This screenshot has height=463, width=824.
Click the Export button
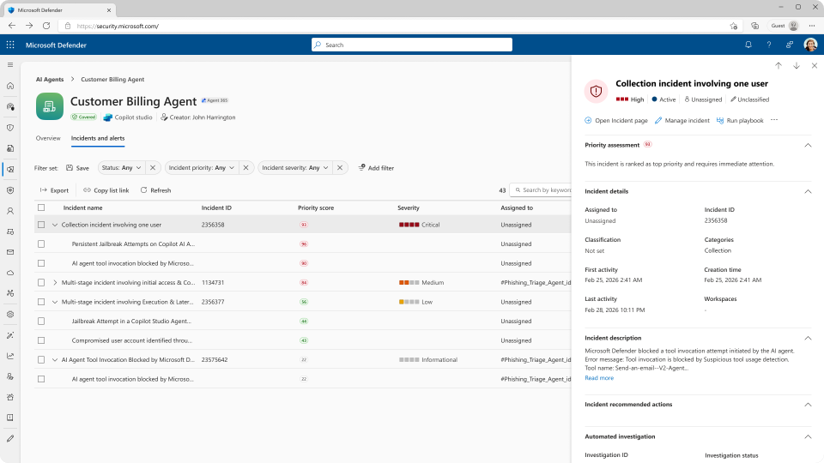(54, 190)
